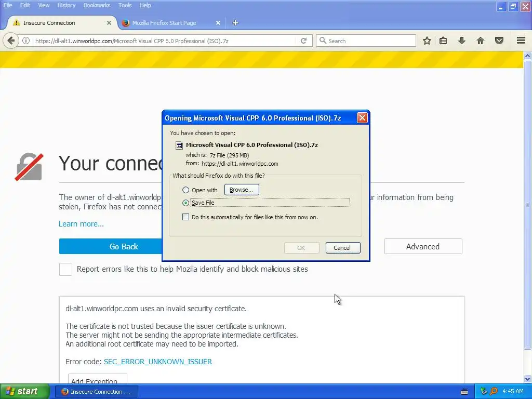532x399 pixels.
Task: Click the Advanced button
Action: click(423, 247)
